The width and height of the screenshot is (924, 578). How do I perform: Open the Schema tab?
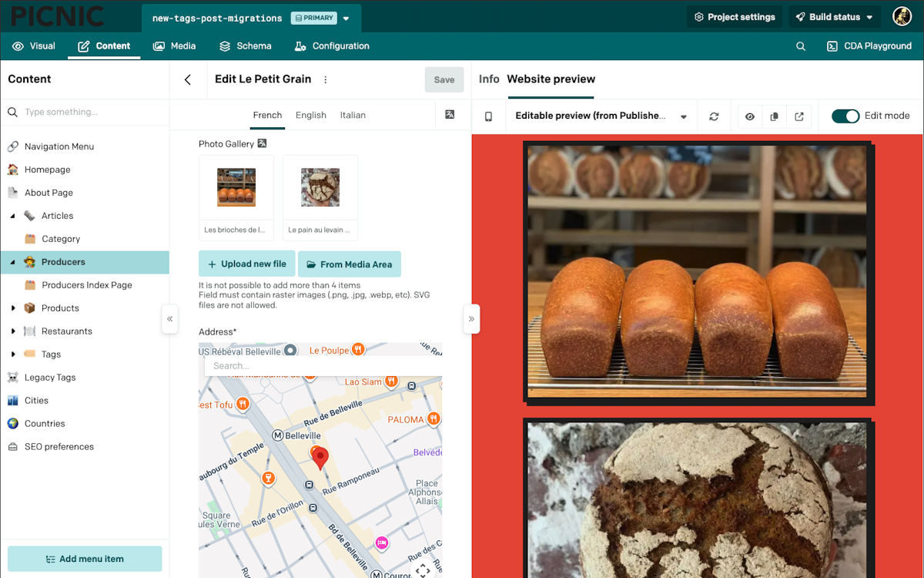246,46
